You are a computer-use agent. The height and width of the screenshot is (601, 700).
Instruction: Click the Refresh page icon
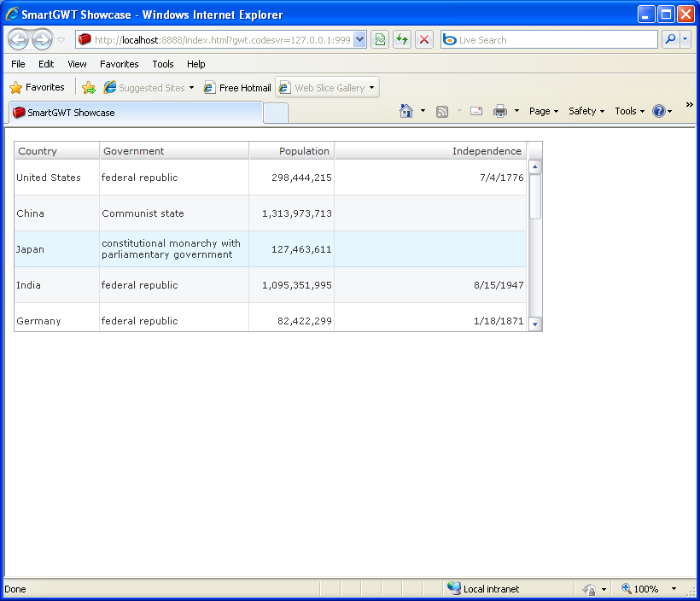pyautogui.click(x=402, y=40)
